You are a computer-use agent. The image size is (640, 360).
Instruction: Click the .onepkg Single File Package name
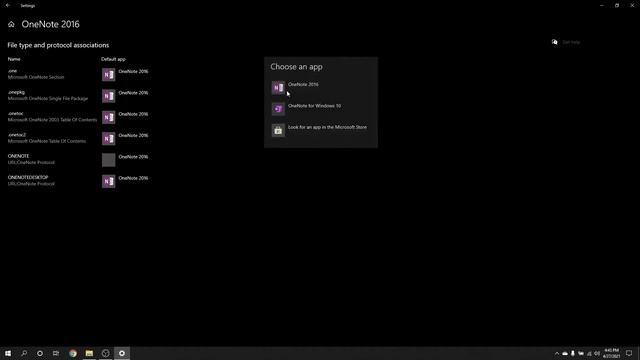(48, 96)
